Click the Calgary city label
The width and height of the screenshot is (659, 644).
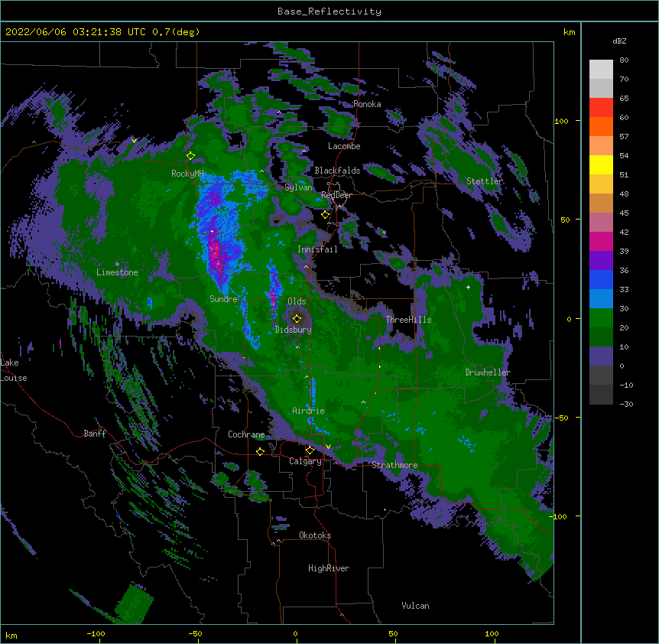tap(305, 461)
